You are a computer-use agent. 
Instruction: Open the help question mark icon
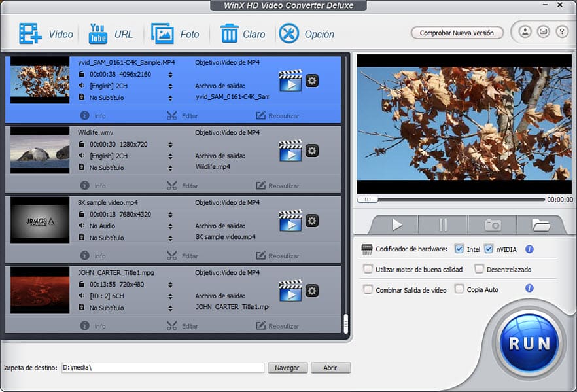click(561, 32)
